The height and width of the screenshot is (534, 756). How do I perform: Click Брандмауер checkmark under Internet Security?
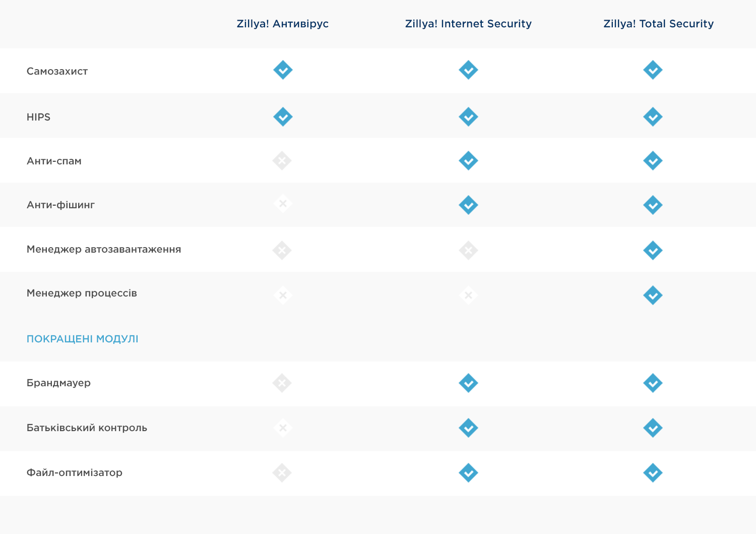tap(468, 383)
